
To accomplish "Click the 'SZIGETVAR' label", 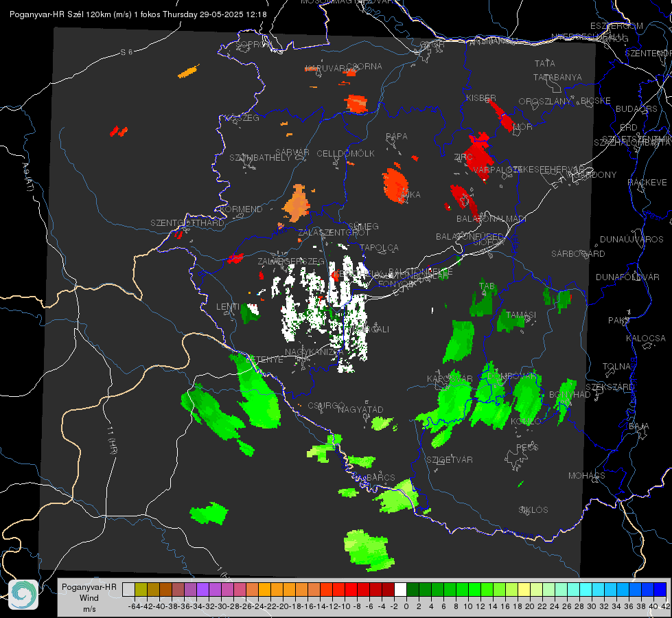I will click(450, 459).
